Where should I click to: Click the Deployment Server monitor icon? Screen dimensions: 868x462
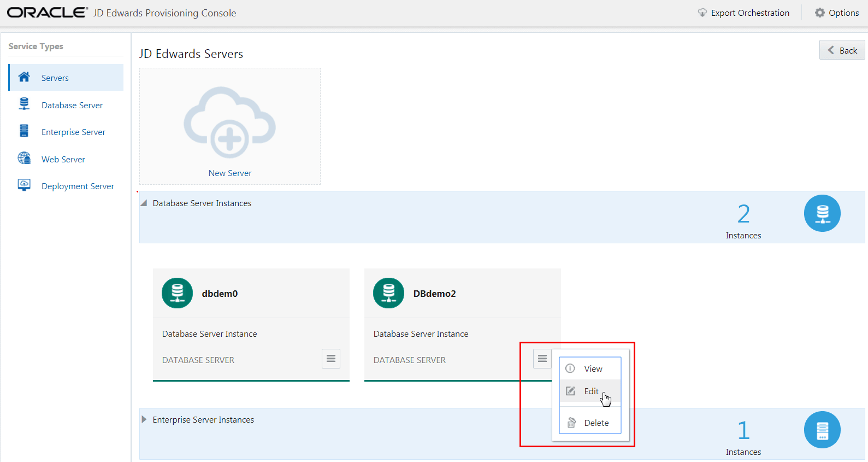click(x=24, y=185)
